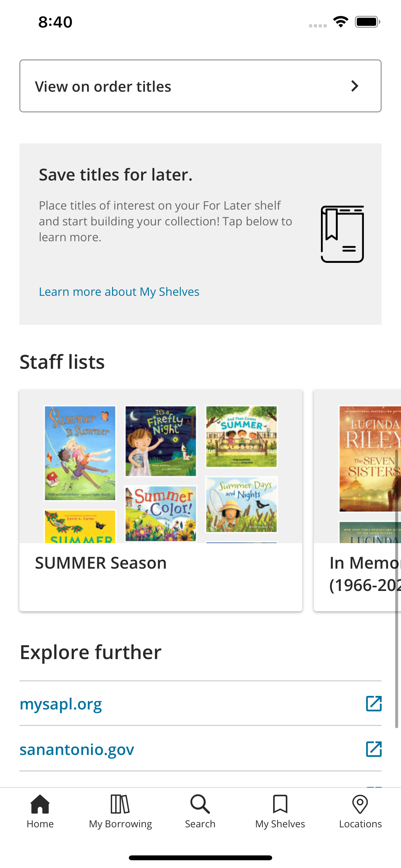The image size is (401, 868).
Task: Open View on order titles button
Action: click(200, 86)
